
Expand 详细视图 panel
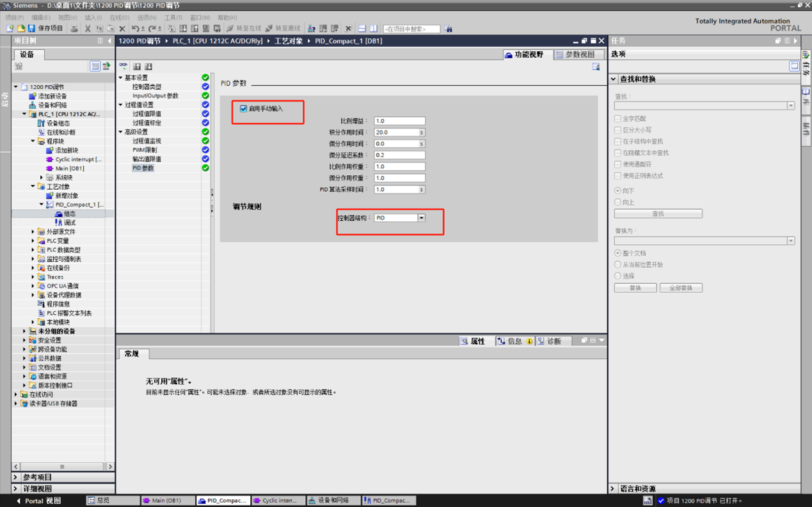16,489
